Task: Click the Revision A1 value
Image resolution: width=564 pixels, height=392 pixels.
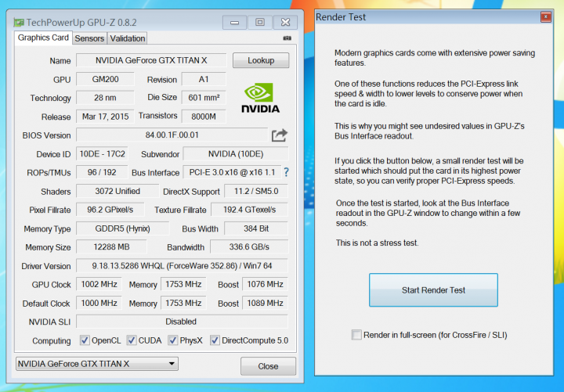Action: pos(204,79)
